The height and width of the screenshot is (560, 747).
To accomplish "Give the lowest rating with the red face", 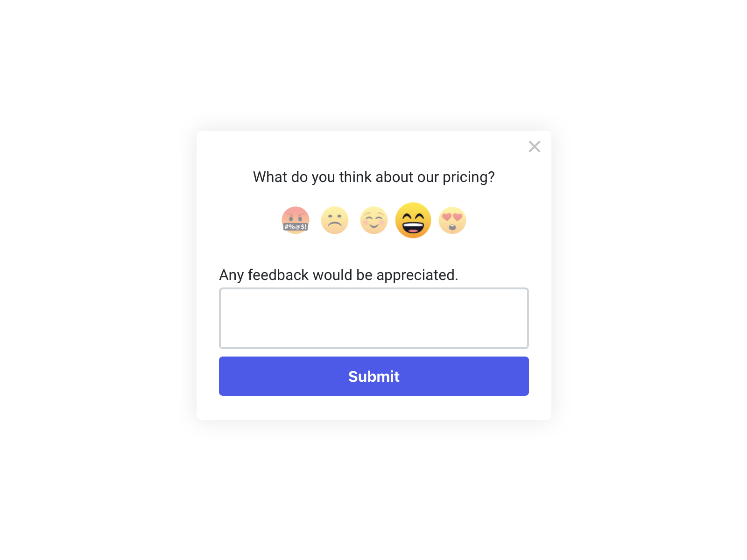I will [x=296, y=220].
